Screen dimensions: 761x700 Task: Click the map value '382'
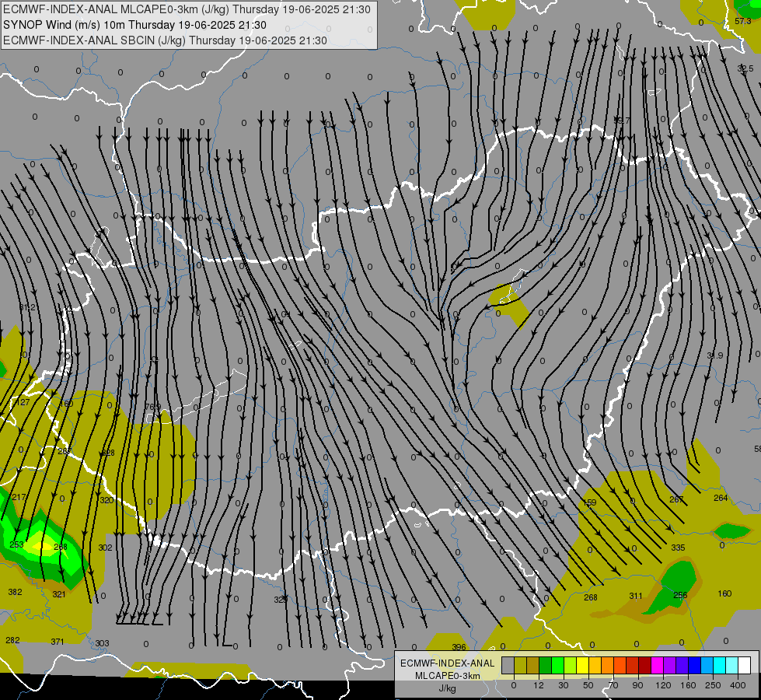click(x=15, y=592)
